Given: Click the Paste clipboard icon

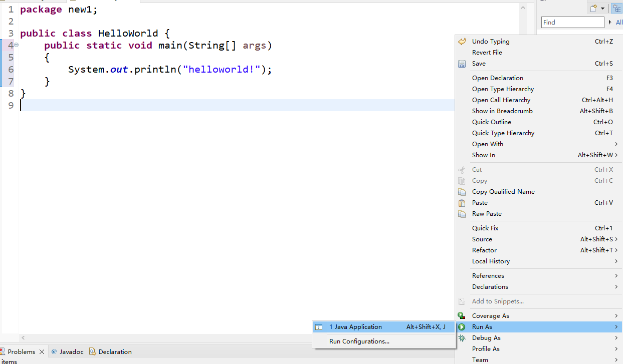Looking at the screenshot, I should (x=462, y=203).
